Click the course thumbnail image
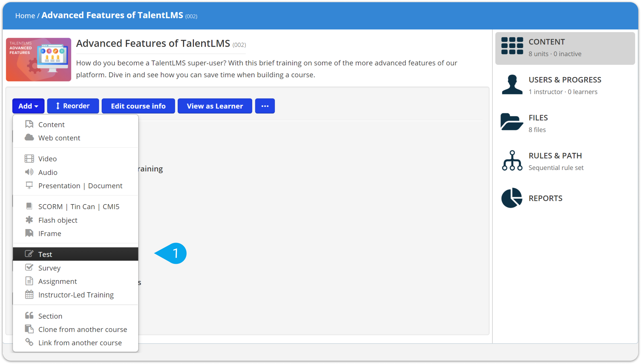 point(39,60)
